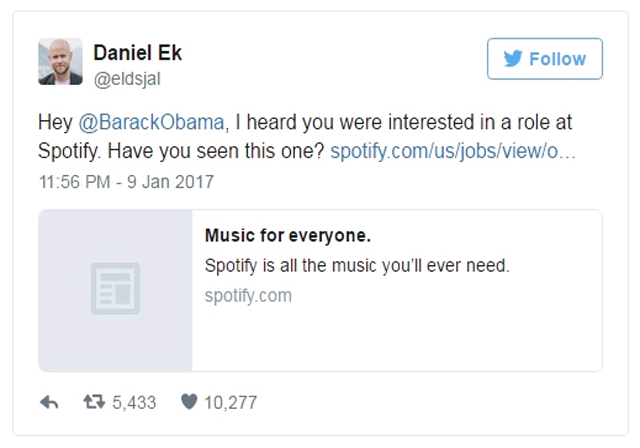Click the 10,277 likes count
Image resolution: width=640 pixels, height=448 pixels.
[230, 403]
